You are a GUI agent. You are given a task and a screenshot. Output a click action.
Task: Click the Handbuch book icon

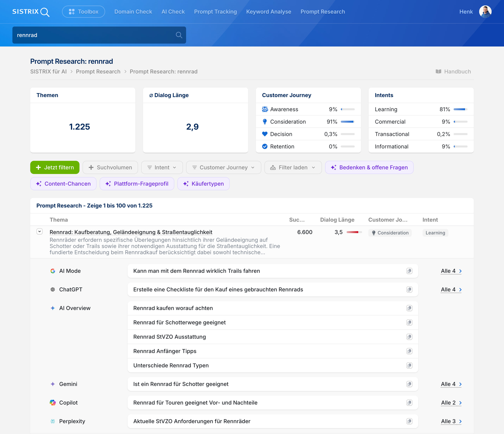[x=438, y=71]
